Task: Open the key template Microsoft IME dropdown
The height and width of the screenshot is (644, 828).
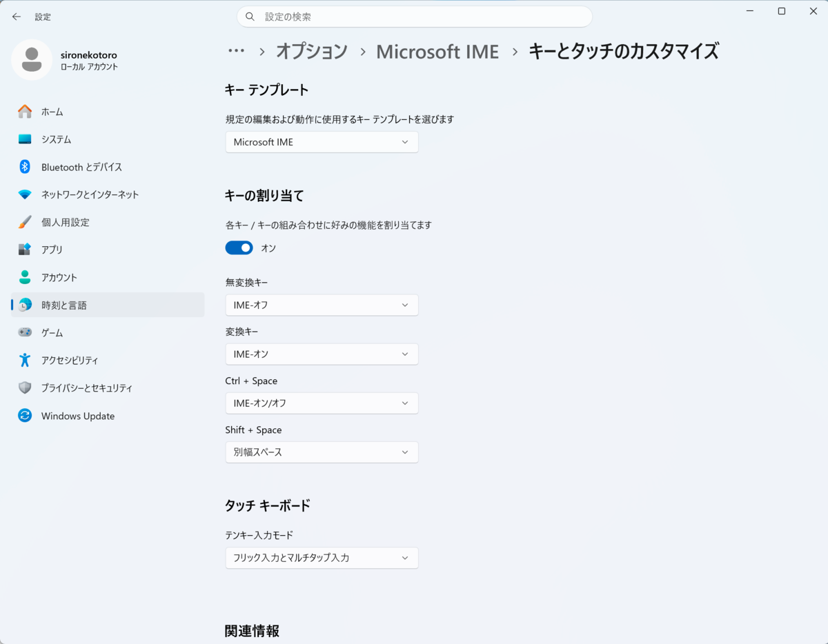Action: point(322,142)
